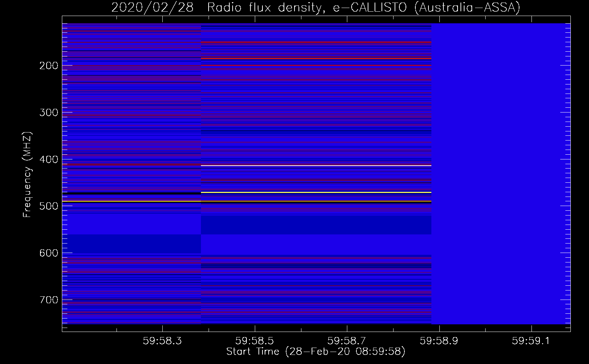Click the 59:58.9 time tick label
The width and height of the screenshot is (589, 364).
[x=439, y=341]
